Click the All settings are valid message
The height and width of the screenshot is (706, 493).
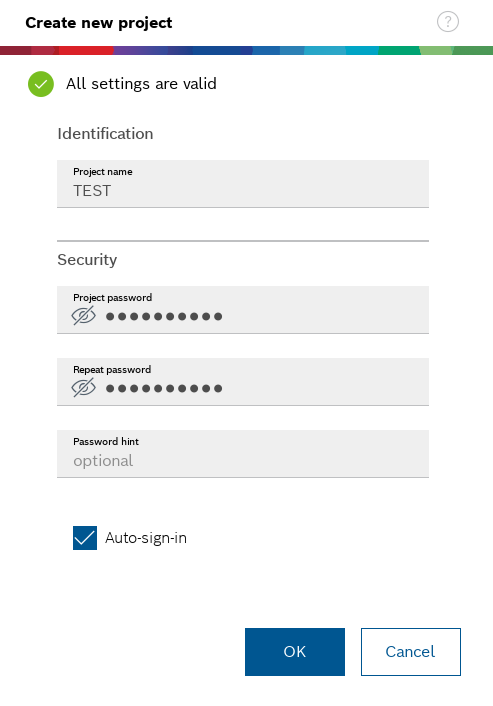point(141,84)
